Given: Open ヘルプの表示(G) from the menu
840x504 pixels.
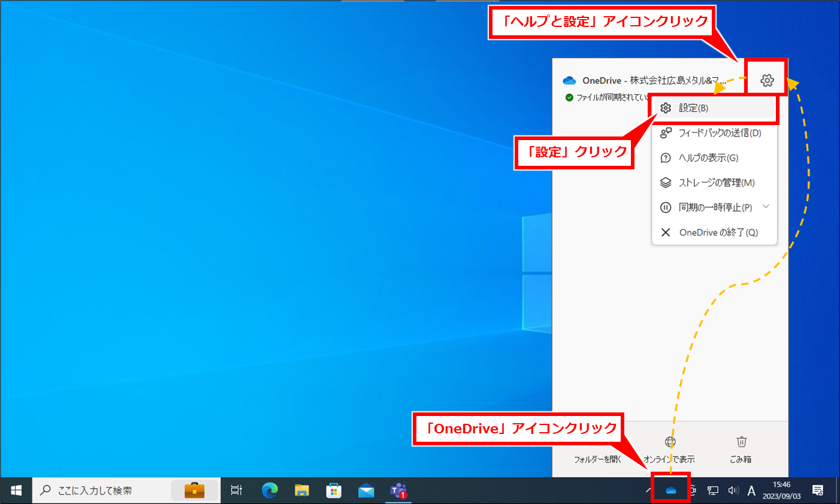Looking at the screenshot, I should [714, 158].
